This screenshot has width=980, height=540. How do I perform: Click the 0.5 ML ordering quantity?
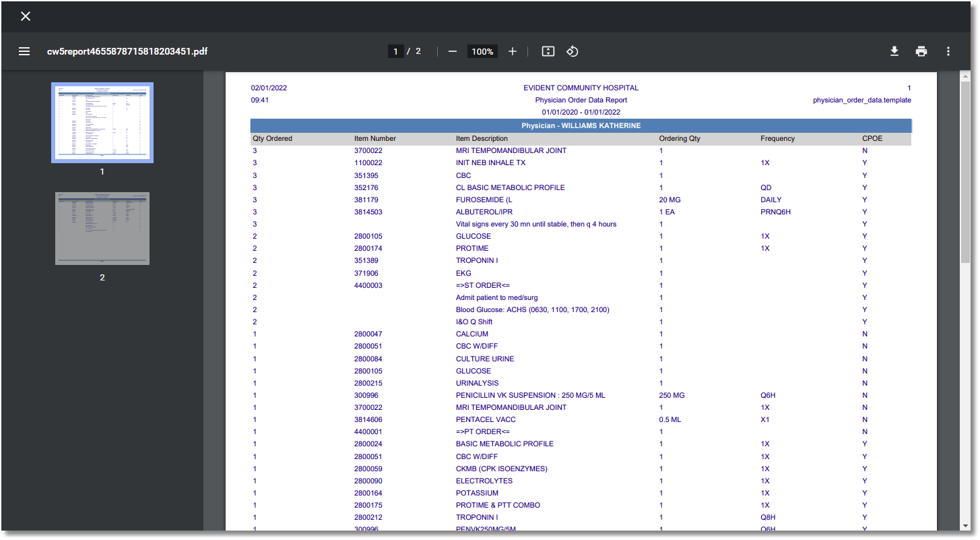(x=670, y=419)
